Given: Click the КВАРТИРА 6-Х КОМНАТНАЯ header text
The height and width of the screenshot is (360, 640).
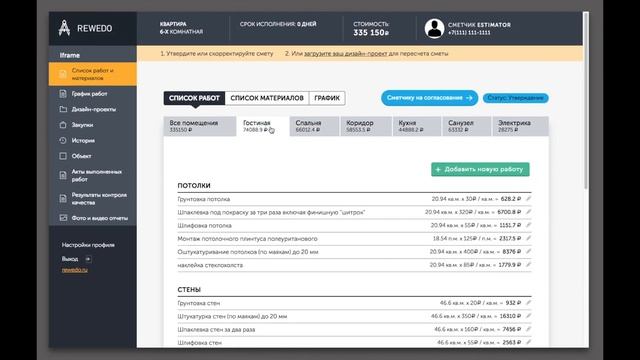Looking at the screenshot, I should click(181, 28).
